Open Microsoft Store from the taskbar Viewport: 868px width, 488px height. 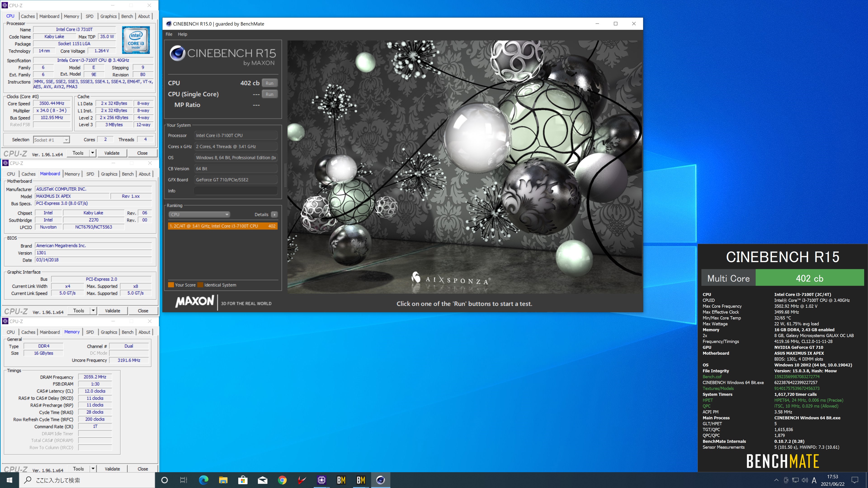point(243,480)
